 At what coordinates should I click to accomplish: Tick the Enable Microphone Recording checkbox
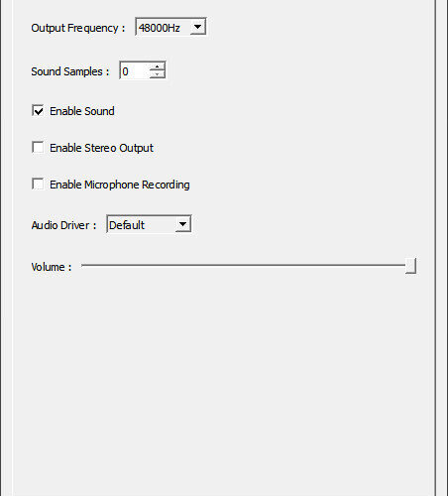38,184
